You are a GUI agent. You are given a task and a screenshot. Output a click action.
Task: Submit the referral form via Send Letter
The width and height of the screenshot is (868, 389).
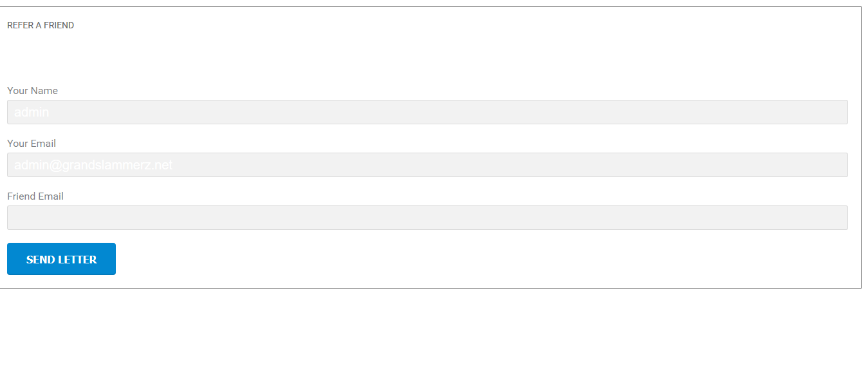click(61, 259)
